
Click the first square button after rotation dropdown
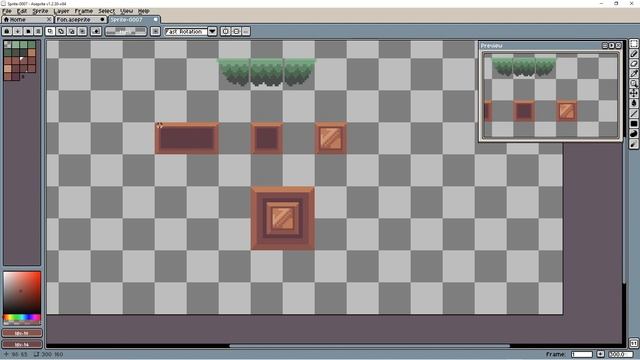225,31
